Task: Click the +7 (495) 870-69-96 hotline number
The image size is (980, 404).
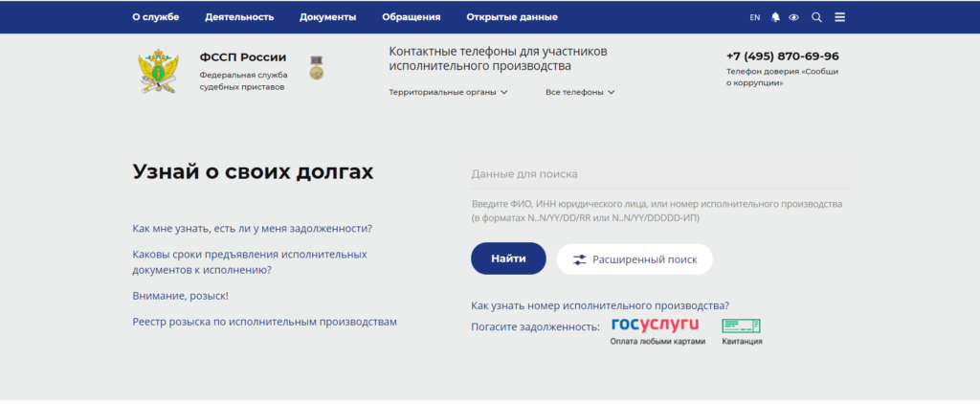Action: pyautogui.click(x=782, y=56)
